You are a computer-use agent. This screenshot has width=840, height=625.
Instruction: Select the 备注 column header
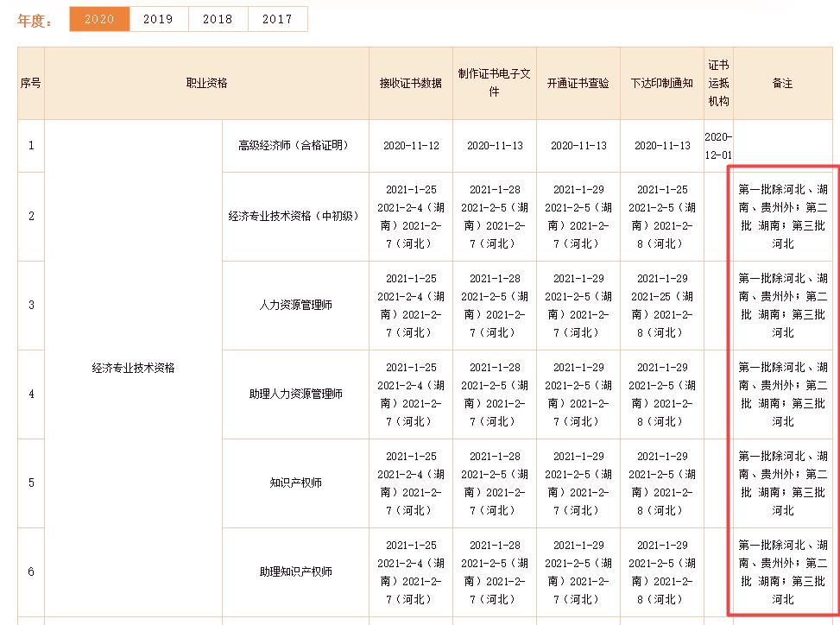point(781,83)
